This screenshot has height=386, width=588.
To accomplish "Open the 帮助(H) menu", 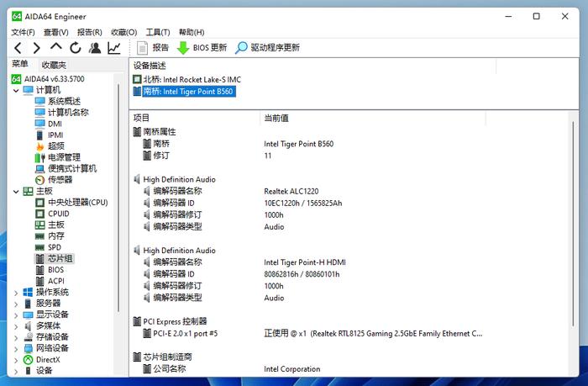I will [x=192, y=32].
